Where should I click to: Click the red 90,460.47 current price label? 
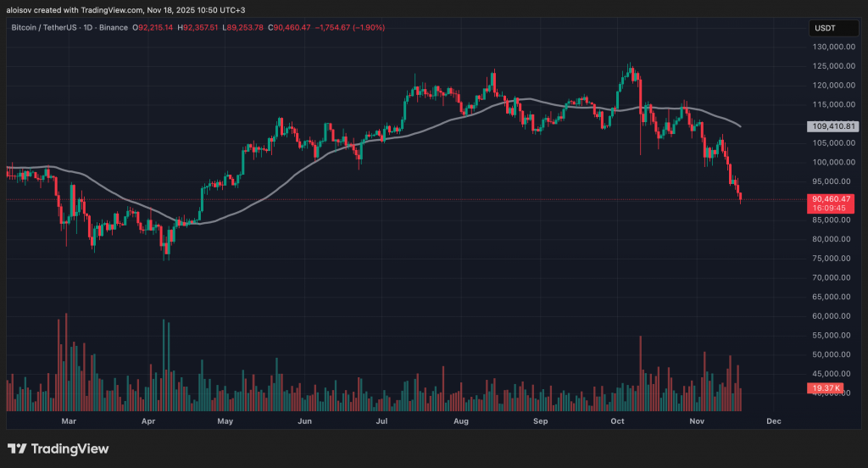(x=831, y=199)
